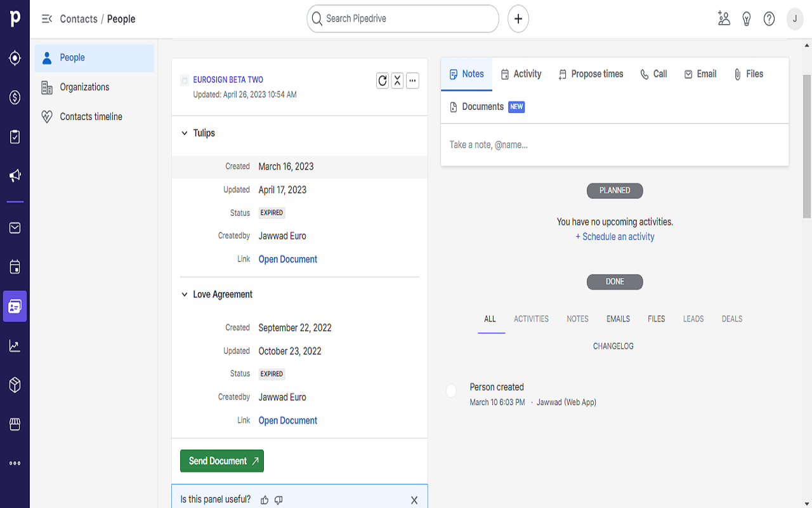Switch to Propose times tab
Screen dimensions: 812x508
click(x=591, y=74)
